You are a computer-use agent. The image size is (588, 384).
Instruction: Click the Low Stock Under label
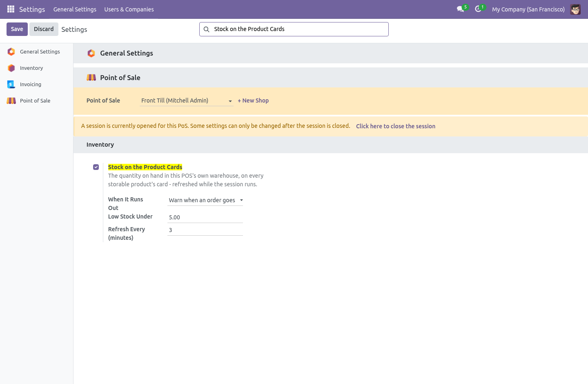click(x=130, y=217)
